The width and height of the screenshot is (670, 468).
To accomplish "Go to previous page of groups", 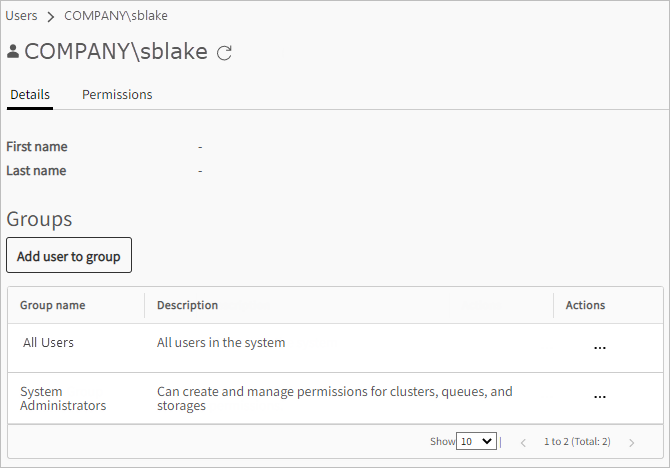I will [x=523, y=441].
